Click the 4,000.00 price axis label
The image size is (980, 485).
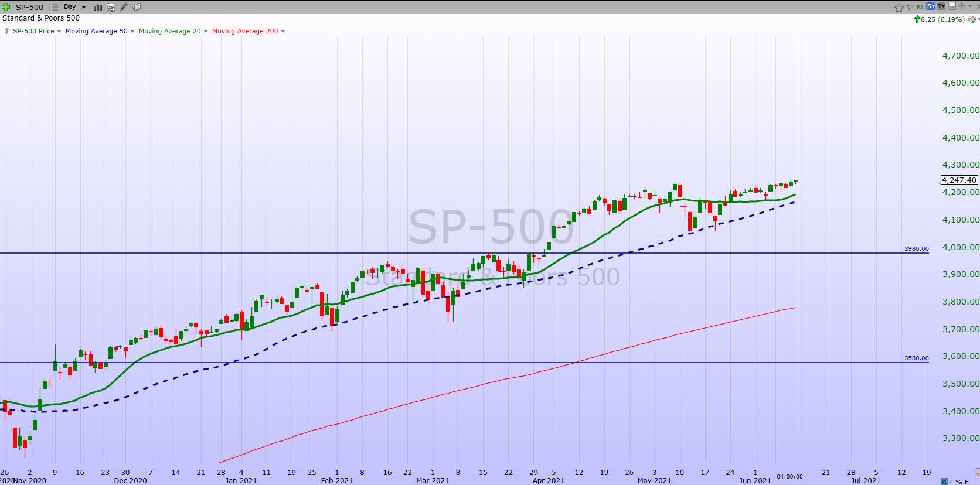(x=961, y=247)
